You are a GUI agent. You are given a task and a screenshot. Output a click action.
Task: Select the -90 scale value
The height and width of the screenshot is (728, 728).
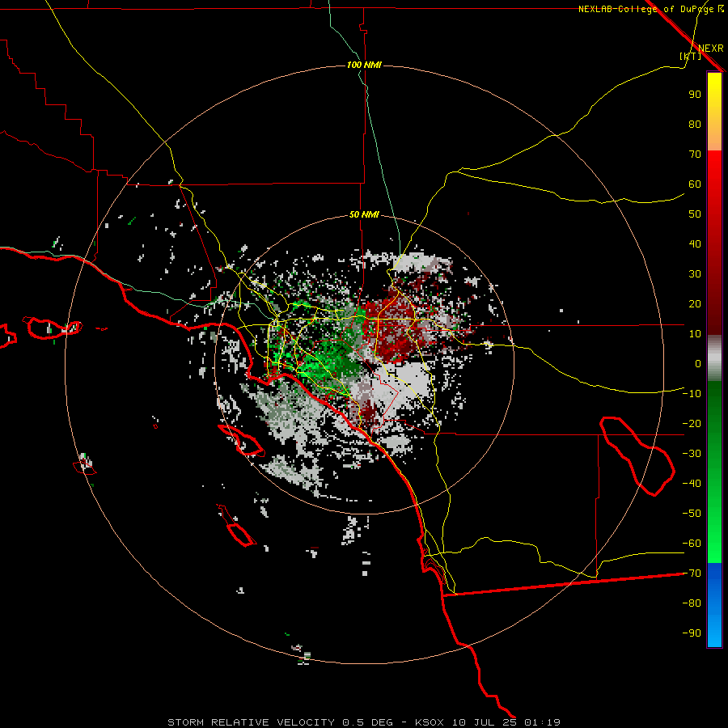(692, 633)
